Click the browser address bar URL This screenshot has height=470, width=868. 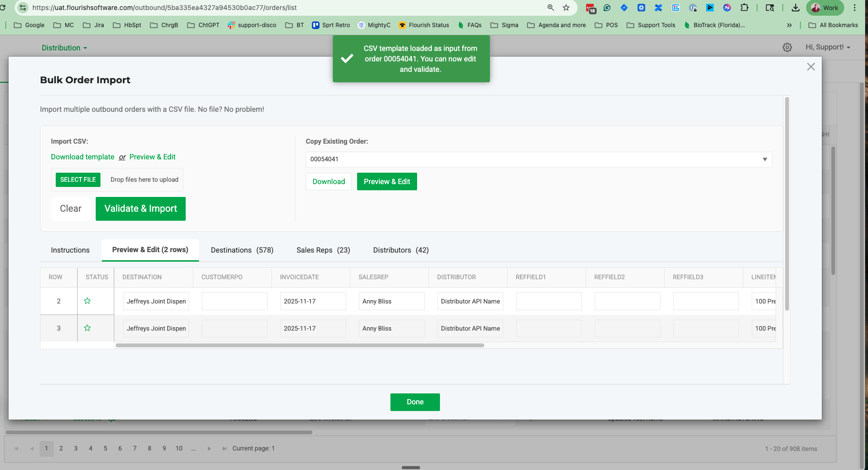pos(164,8)
